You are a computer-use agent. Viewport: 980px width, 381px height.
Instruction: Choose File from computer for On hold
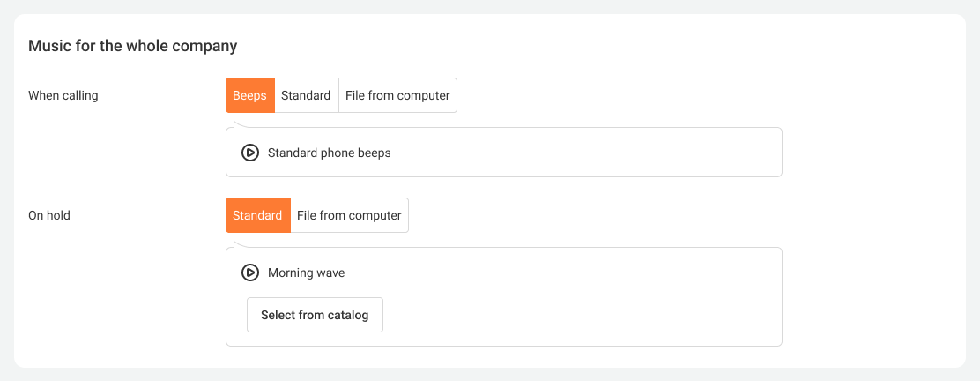[x=349, y=215]
